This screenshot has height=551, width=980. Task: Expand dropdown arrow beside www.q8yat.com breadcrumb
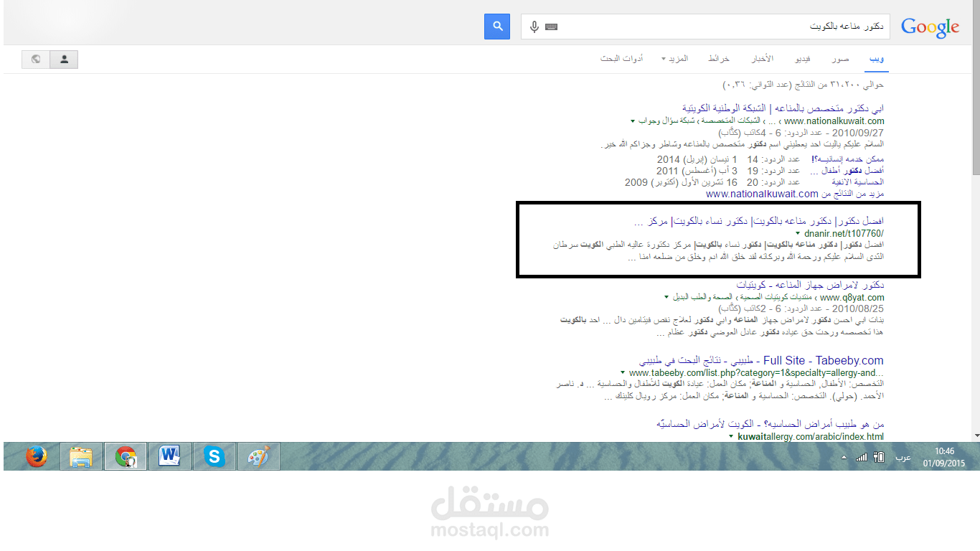[x=667, y=297]
